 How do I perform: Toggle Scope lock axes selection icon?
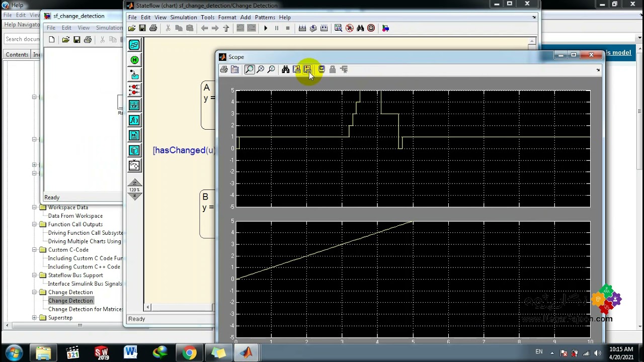[x=333, y=69]
